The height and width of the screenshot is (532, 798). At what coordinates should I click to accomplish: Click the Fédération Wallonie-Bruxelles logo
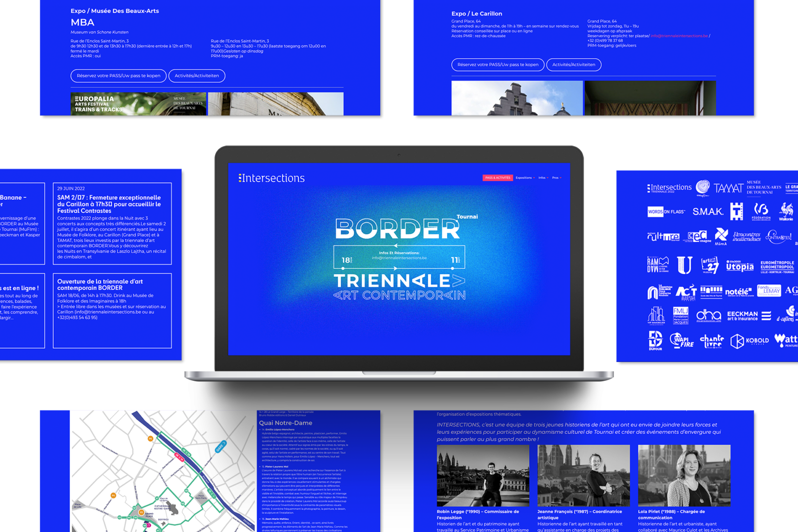pos(761,212)
